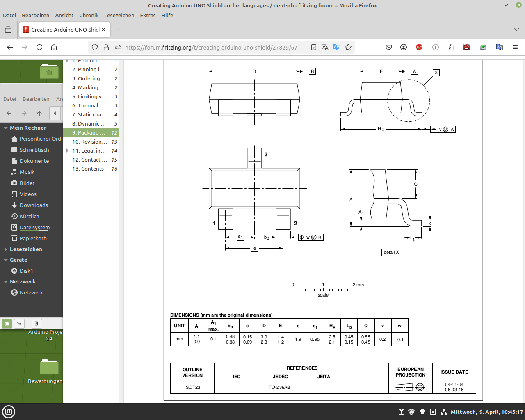Open the downloads toolbar icon
The height and width of the screenshot is (420, 525).
[x=436, y=47]
